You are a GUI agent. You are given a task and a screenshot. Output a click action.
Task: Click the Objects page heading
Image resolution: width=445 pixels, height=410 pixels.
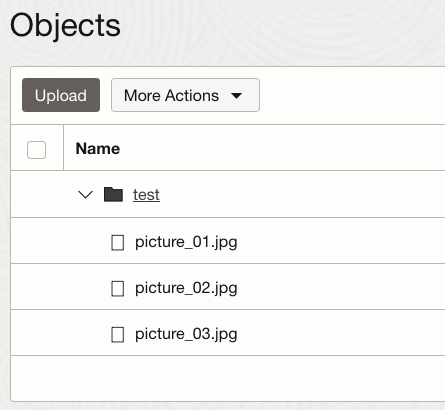65,26
